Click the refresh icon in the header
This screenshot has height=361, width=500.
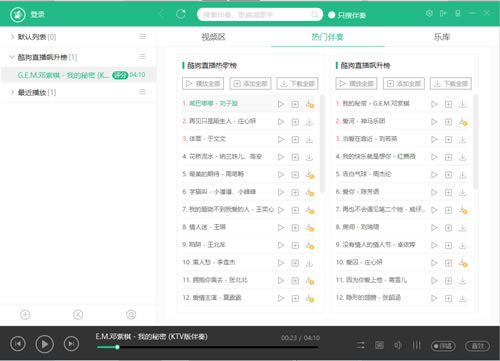181,14
